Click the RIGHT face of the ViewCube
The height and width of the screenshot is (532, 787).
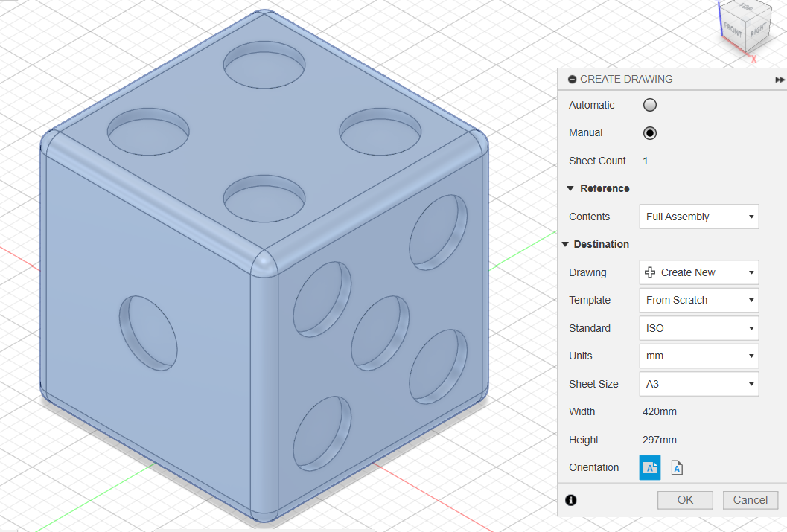pos(758,30)
